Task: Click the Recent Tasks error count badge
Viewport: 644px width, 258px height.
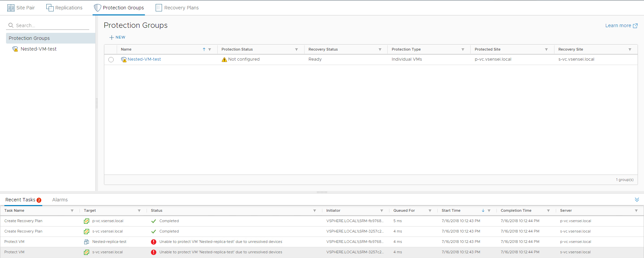Action: pos(39,200)
